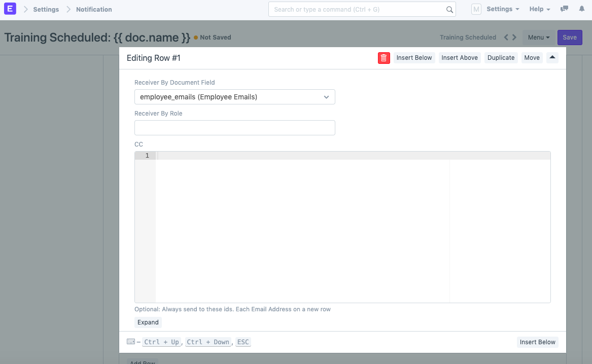Click the Not Saved status indicator
Screen dimensions: 592x364
(212, 38)
